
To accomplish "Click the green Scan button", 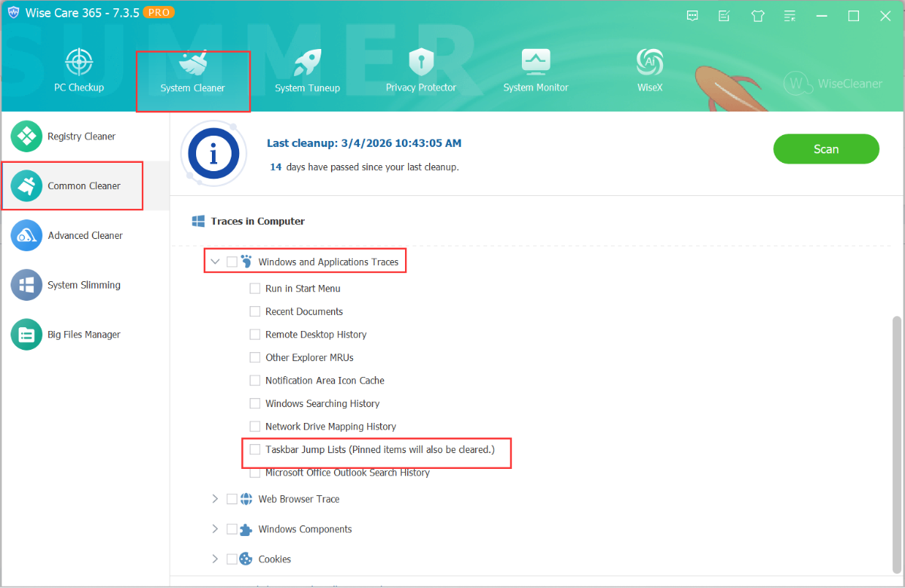I will point(826,149).
